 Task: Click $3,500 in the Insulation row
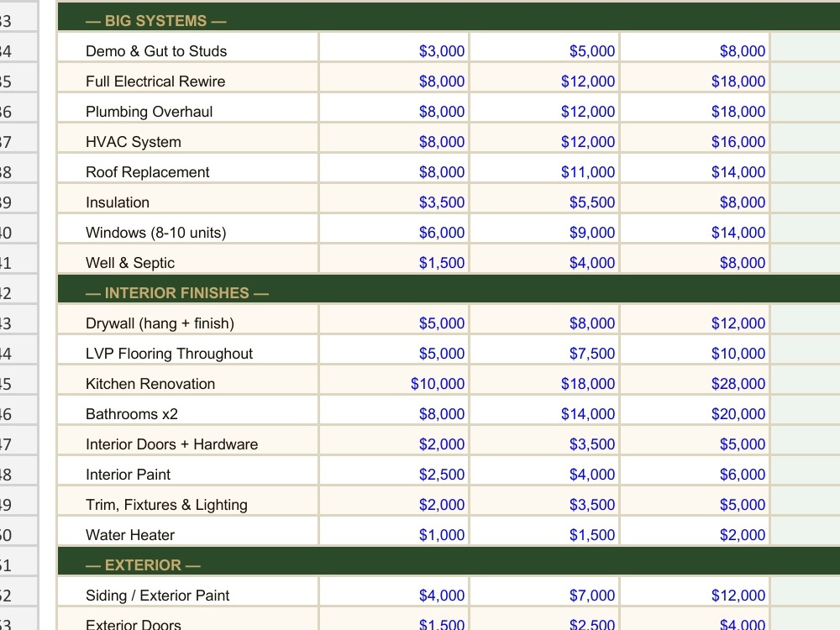click(x=394, y=199)
